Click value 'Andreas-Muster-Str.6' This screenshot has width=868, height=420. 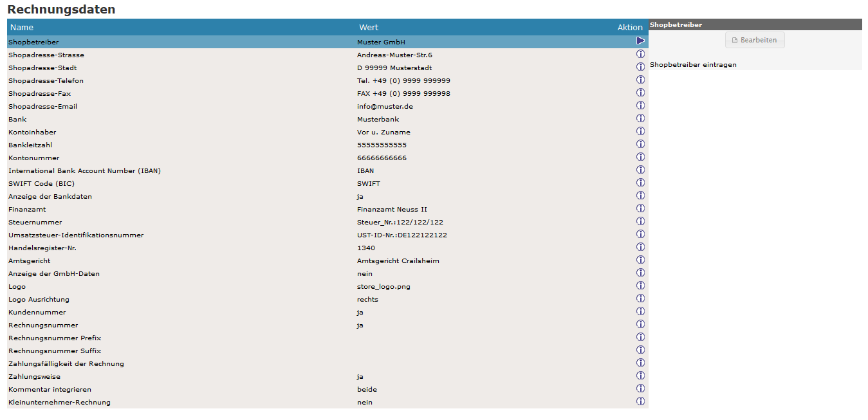394,55
